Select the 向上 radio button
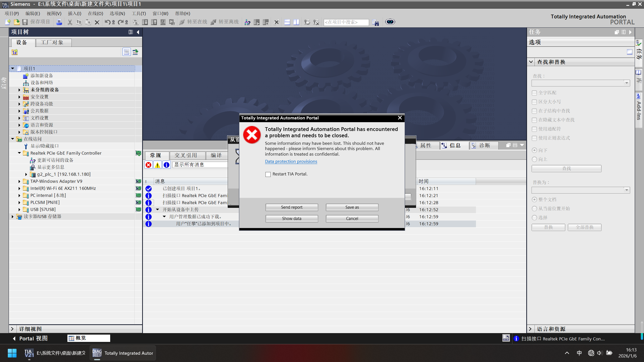 click(534, 159)
